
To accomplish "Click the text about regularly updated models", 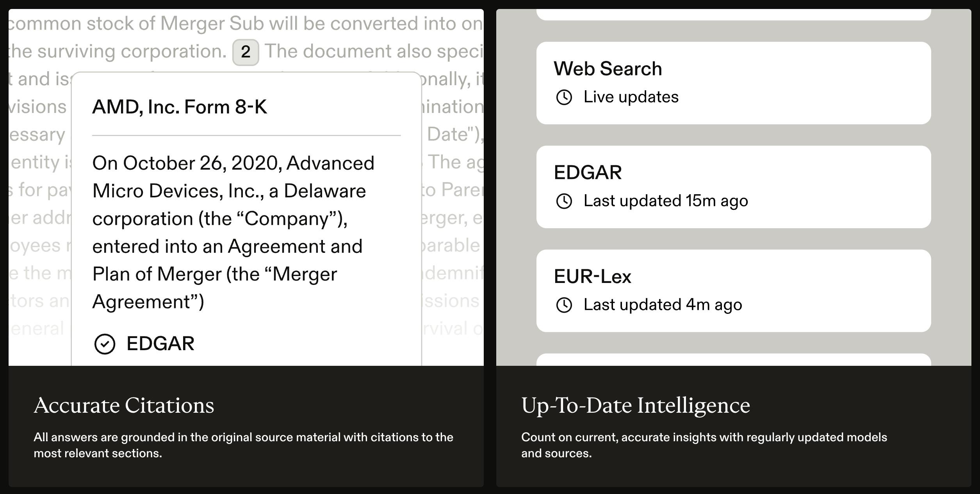I will (x=704, y=445).
